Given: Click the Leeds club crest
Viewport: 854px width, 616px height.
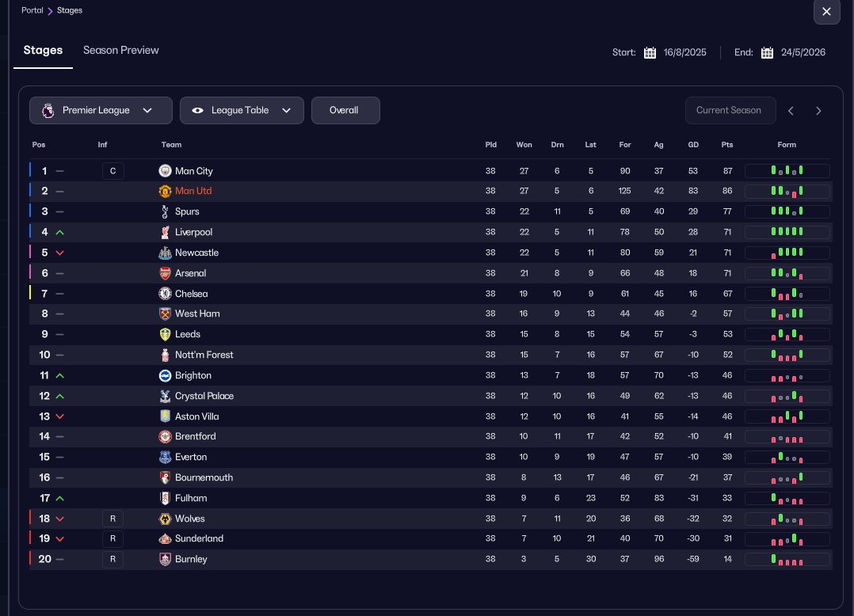Looking at the screenshot, I should [x=165, y=334].
